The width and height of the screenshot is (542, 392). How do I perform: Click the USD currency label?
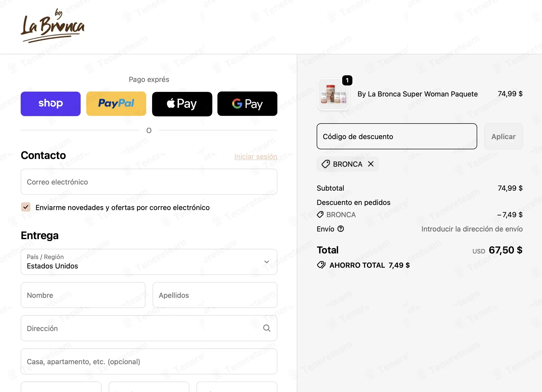pos(479,251)
